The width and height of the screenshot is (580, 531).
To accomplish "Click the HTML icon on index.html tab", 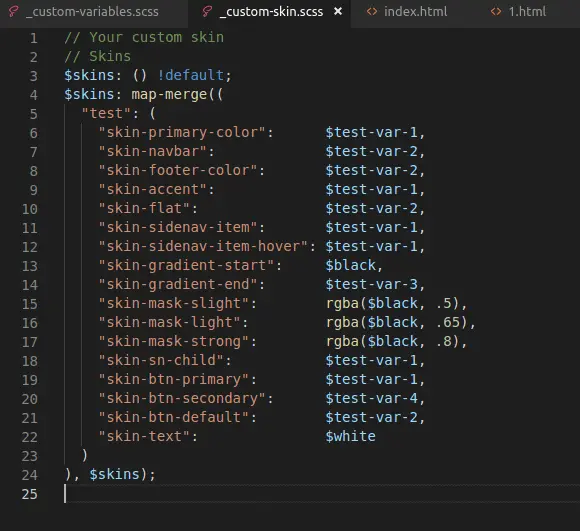I will point(372,12).
